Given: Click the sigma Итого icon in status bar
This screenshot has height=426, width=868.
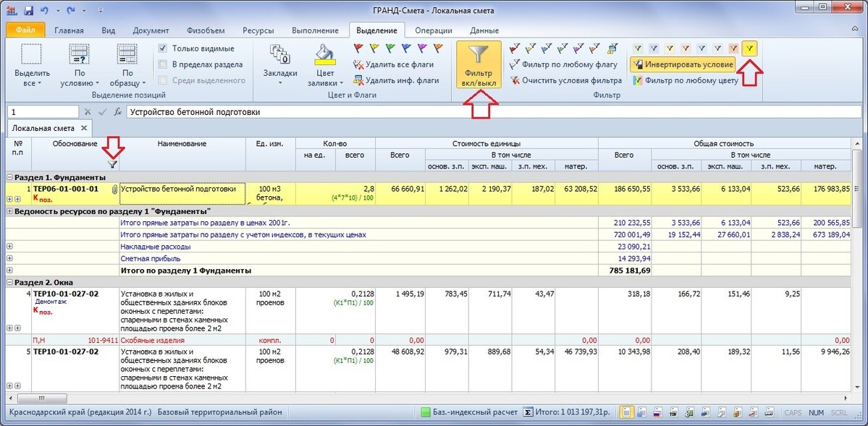Looking at the screenshot, I should click(x=528, y=412).
